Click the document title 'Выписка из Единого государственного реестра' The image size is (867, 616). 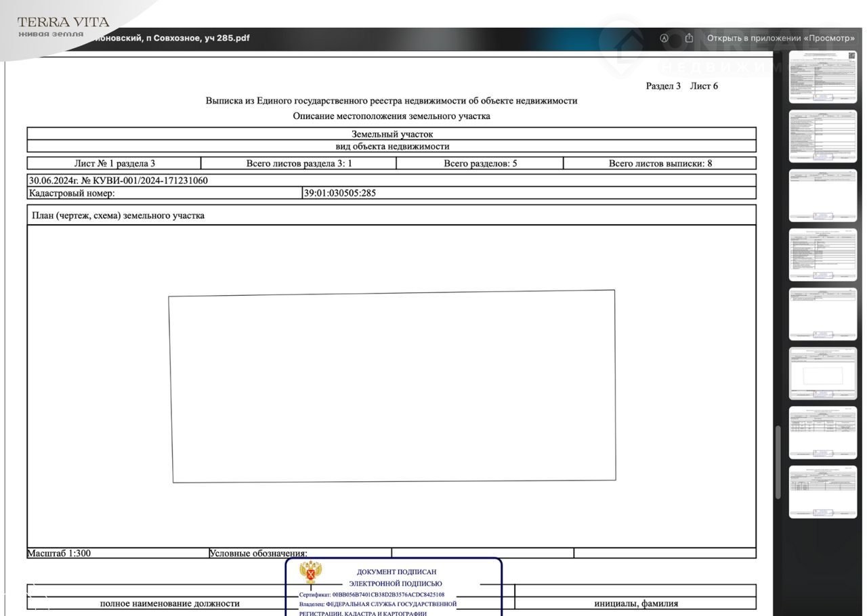click(392, 101)
